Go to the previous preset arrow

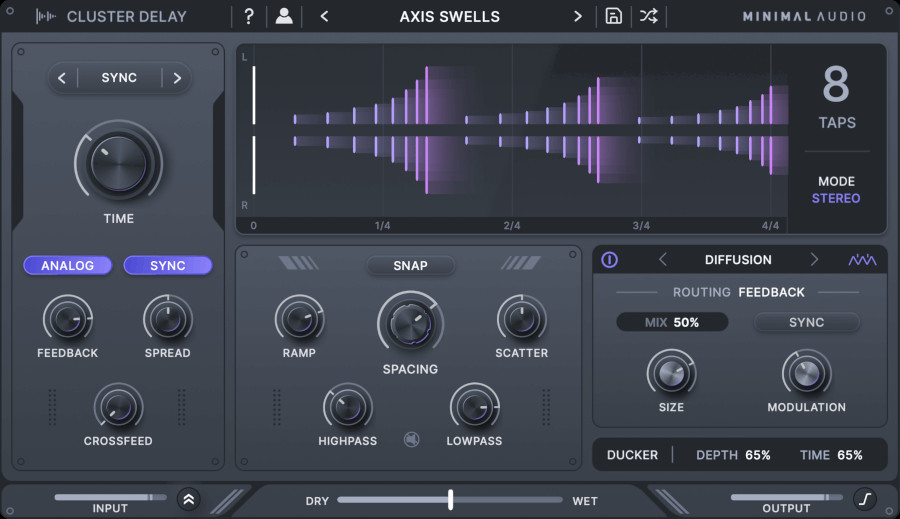(324, 16)
